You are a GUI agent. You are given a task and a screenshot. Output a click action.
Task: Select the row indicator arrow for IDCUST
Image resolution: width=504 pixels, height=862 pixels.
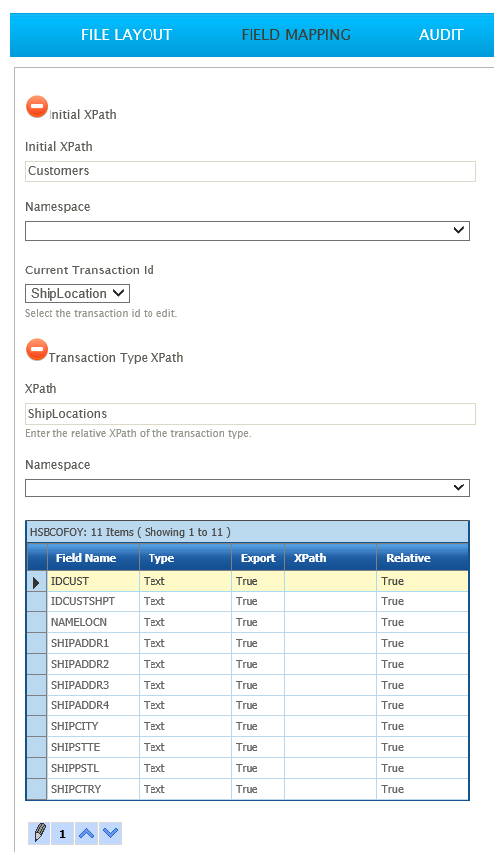37,581
